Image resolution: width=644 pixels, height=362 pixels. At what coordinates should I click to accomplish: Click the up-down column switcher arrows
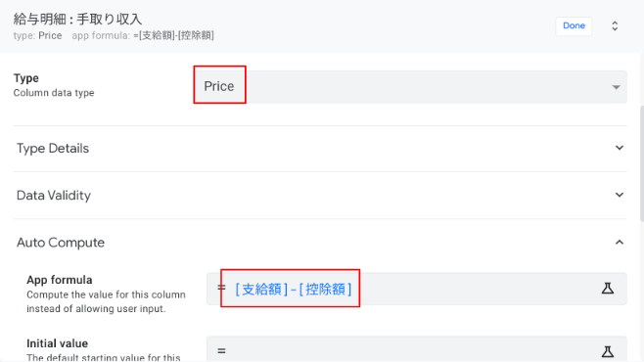pyautogui.click(x=615, y=25)
